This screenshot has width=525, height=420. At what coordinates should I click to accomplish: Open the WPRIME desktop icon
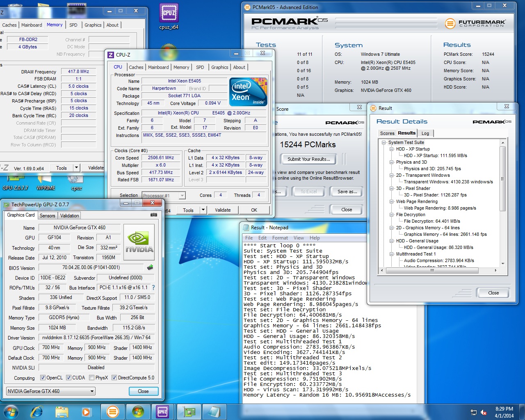point(46,183)
